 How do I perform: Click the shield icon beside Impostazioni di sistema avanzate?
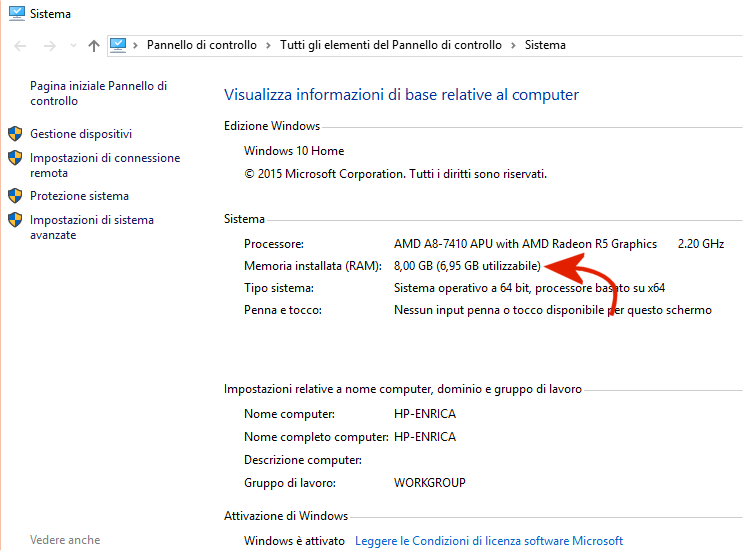tap(15, 220)
